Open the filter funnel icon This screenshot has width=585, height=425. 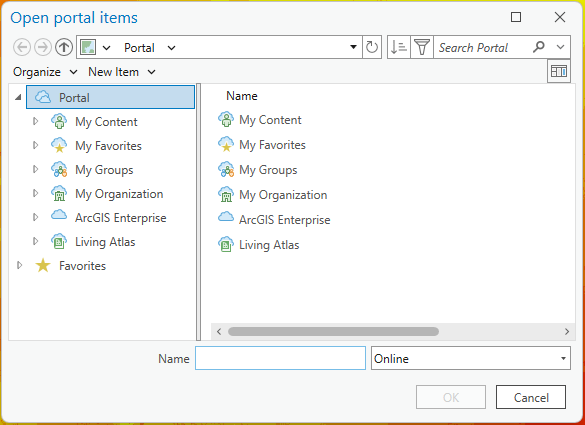(422, 47)
